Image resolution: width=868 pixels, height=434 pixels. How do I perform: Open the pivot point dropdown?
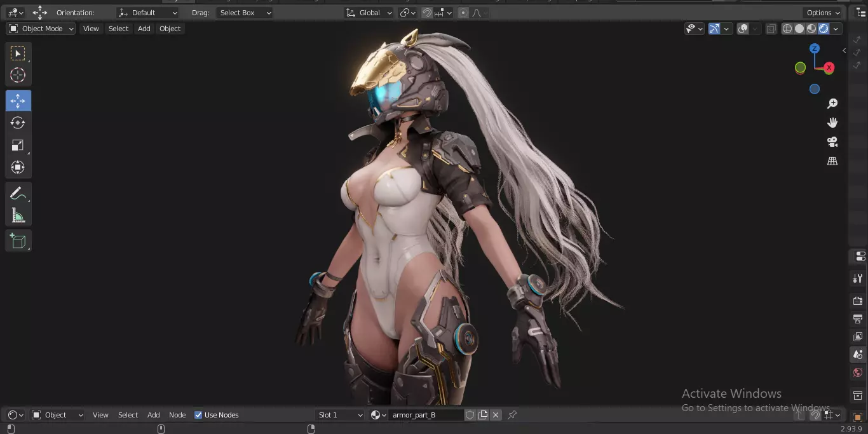pyautogui.click(x=407, y=13)
